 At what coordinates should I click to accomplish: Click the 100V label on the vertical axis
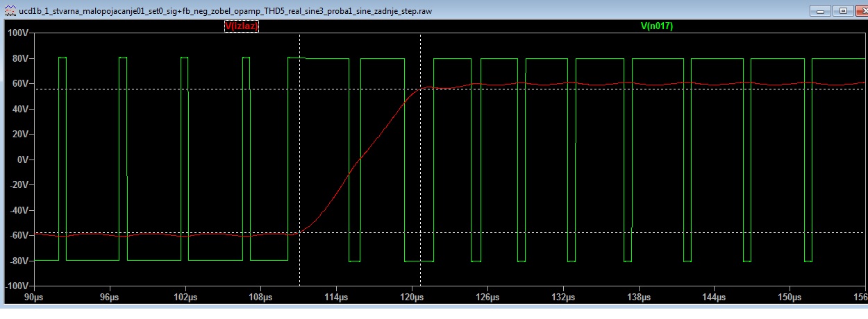17,33
